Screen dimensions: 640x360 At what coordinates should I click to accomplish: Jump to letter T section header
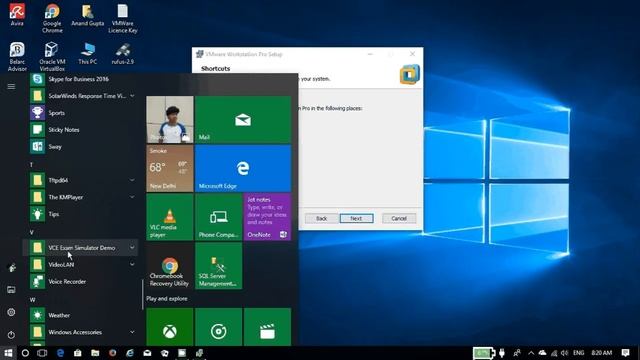tap(31, 164)
